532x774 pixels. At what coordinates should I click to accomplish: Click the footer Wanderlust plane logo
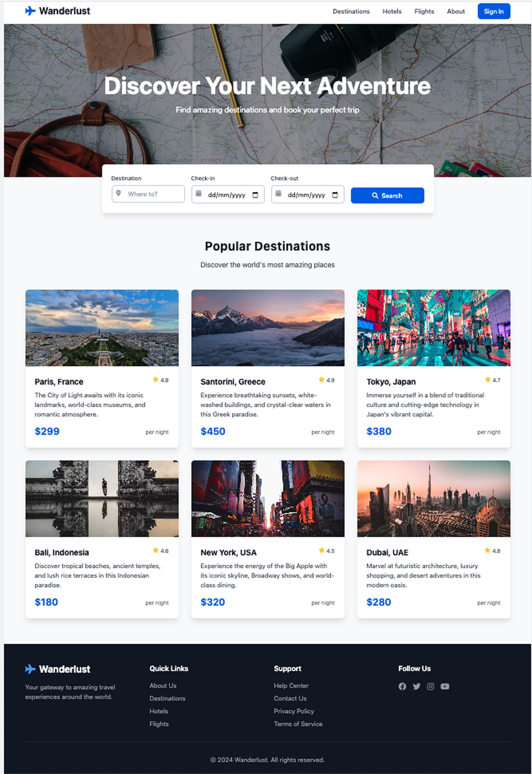[x=30, y=669]
